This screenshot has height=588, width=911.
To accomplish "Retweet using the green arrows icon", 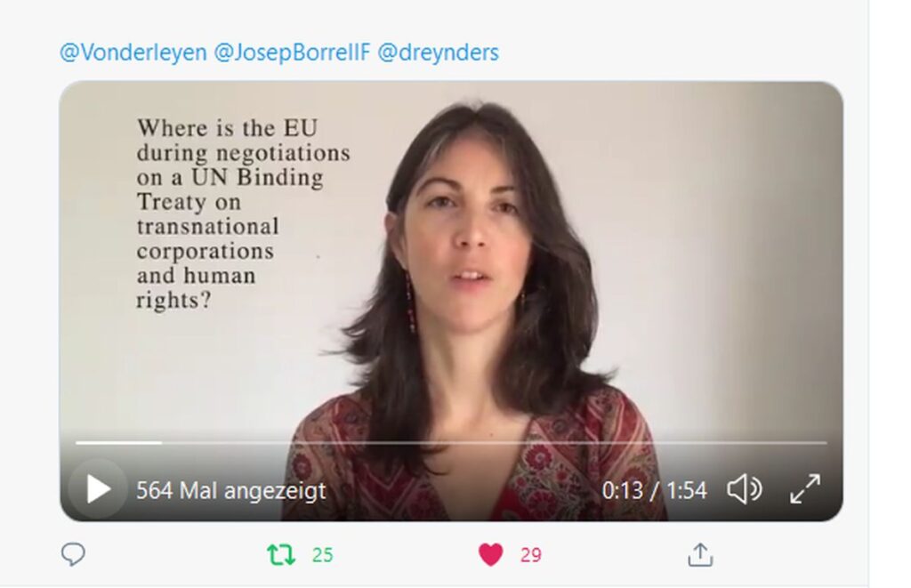I will [x=281, y=554].
